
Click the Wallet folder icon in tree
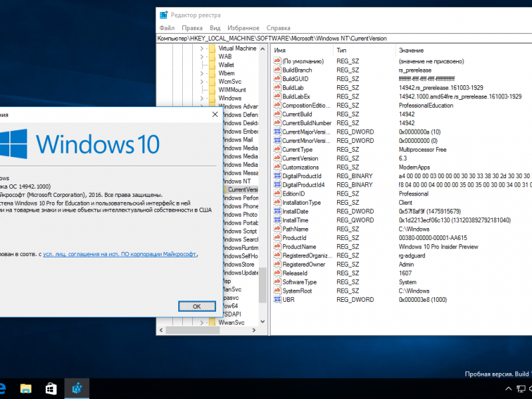pos(212,65)
